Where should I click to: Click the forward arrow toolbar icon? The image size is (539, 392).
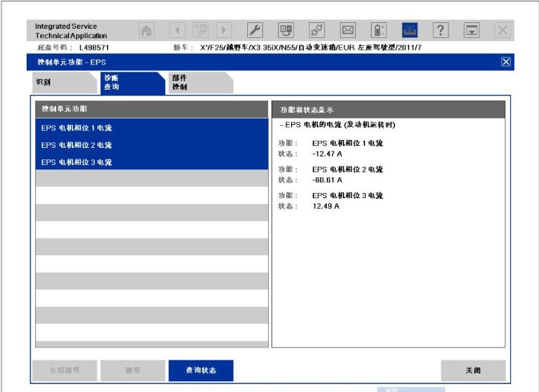pos(224,30)
